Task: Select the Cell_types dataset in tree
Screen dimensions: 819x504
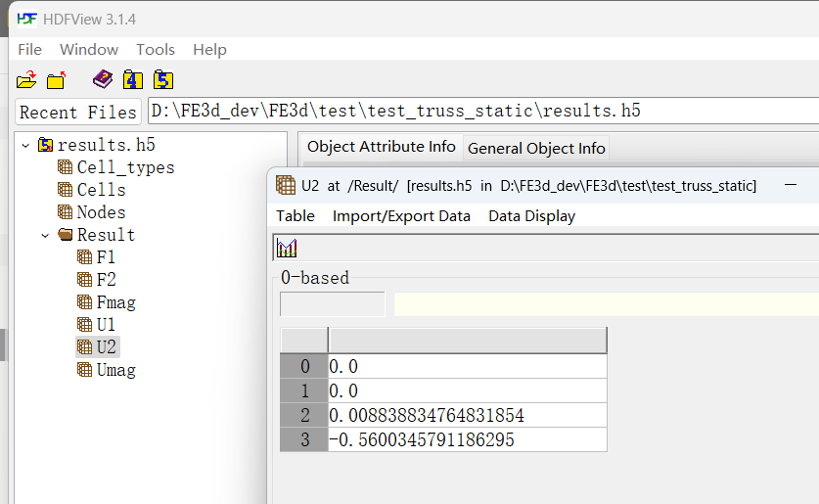Action: coord(125,167)
